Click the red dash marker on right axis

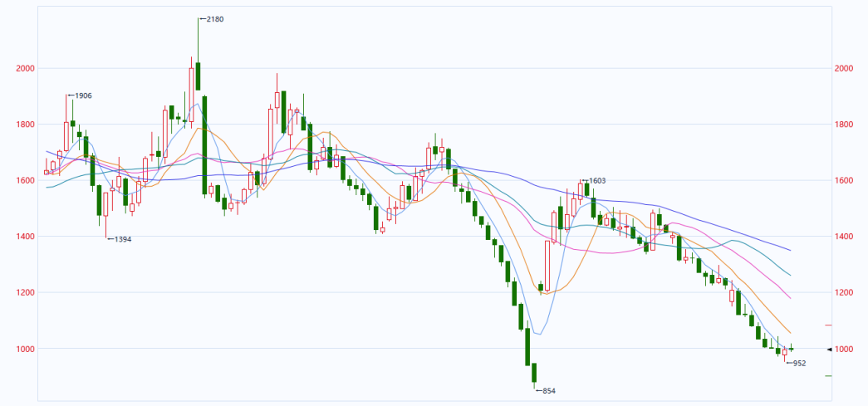tap(829, 325)
